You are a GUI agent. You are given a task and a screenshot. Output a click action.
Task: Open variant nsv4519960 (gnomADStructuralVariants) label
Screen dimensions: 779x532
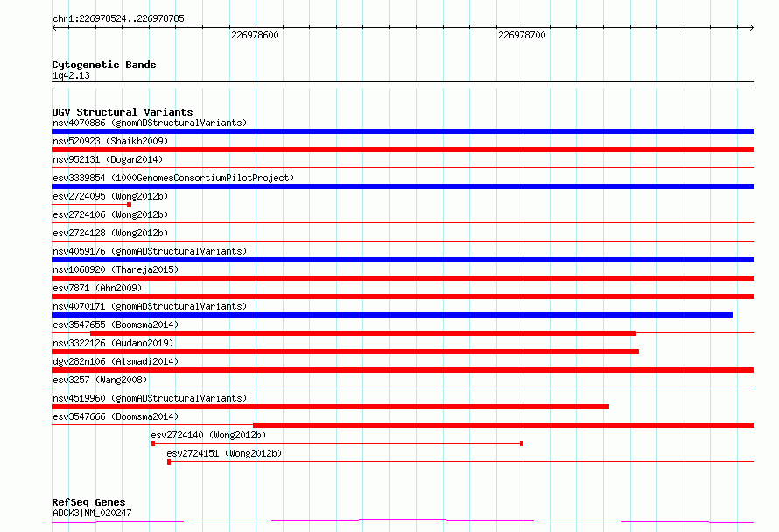pos(150,398)
